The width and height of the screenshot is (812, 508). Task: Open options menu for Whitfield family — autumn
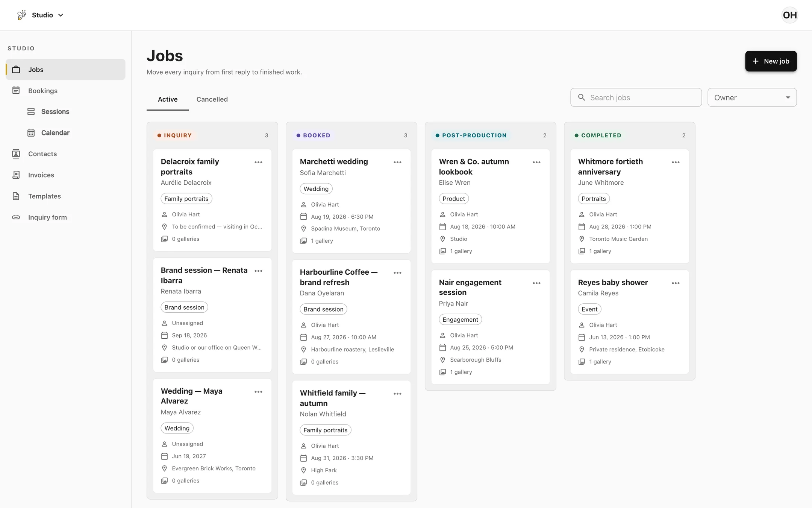(x=397, y=394)
